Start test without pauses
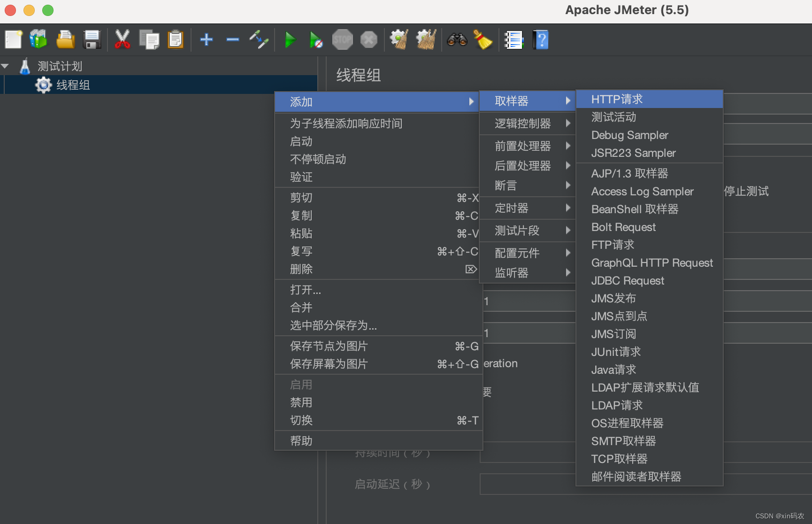The image size is (812, 524). (x=315, y=39)
